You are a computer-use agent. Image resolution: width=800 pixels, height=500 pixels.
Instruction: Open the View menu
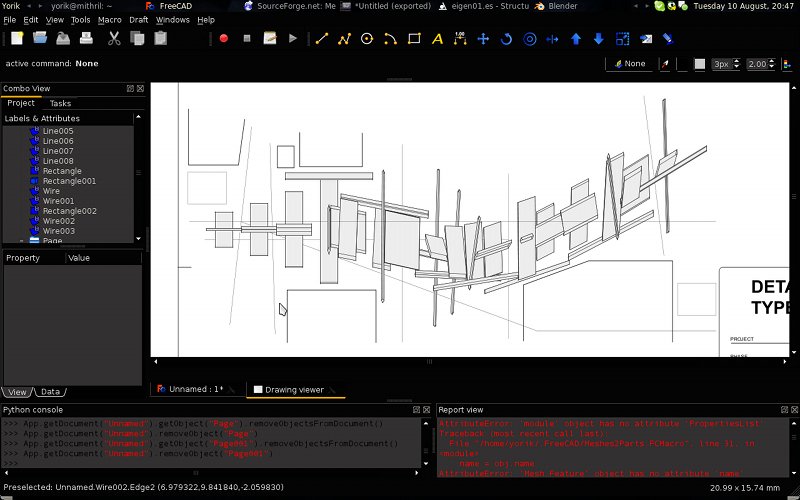tap(55, 20)
